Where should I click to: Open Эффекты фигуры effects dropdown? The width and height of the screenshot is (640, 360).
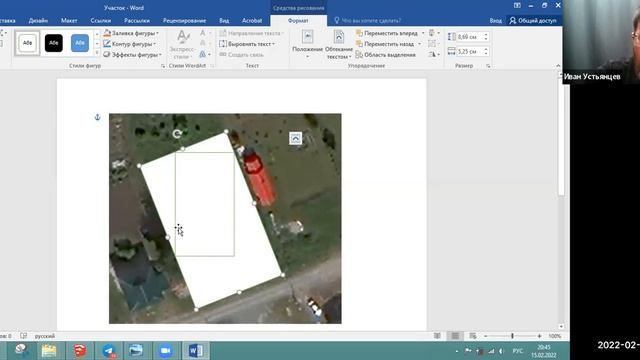pos(132,54)
